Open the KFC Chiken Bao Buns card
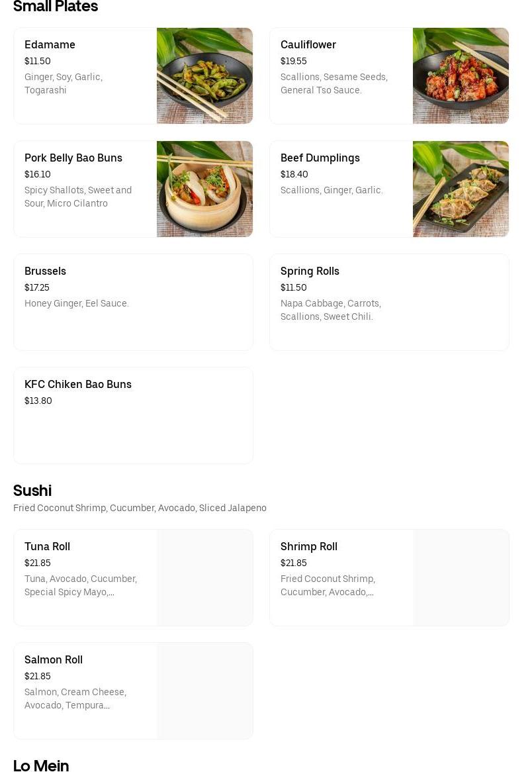This screenshot has width=532, height=772. point(78,384)
